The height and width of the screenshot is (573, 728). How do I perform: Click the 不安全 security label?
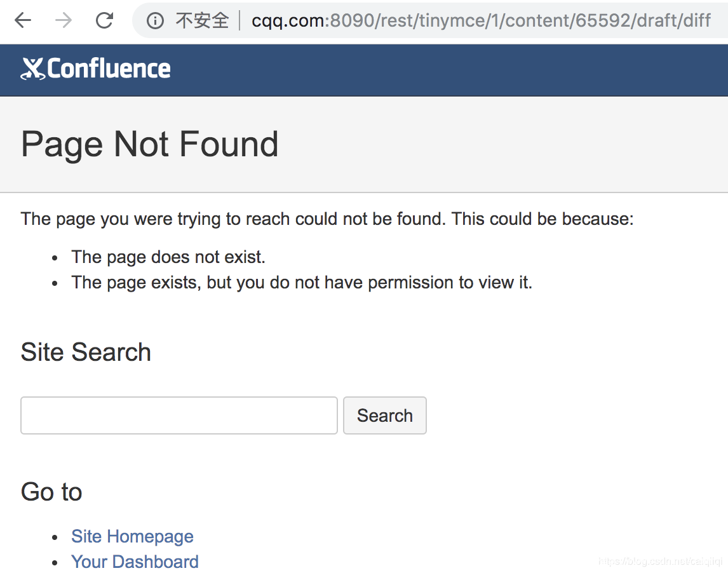(x=202, y=21)
